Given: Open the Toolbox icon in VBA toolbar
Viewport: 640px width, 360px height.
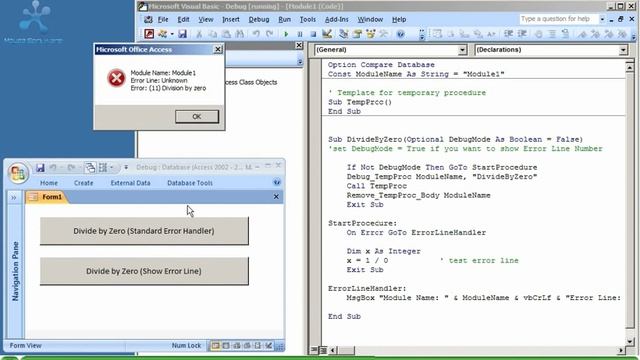Looking at the screenshot, I should (384, 34).
